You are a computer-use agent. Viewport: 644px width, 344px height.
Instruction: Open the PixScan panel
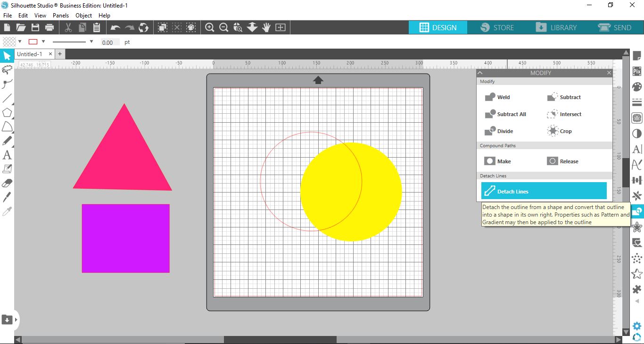[636, 71]
